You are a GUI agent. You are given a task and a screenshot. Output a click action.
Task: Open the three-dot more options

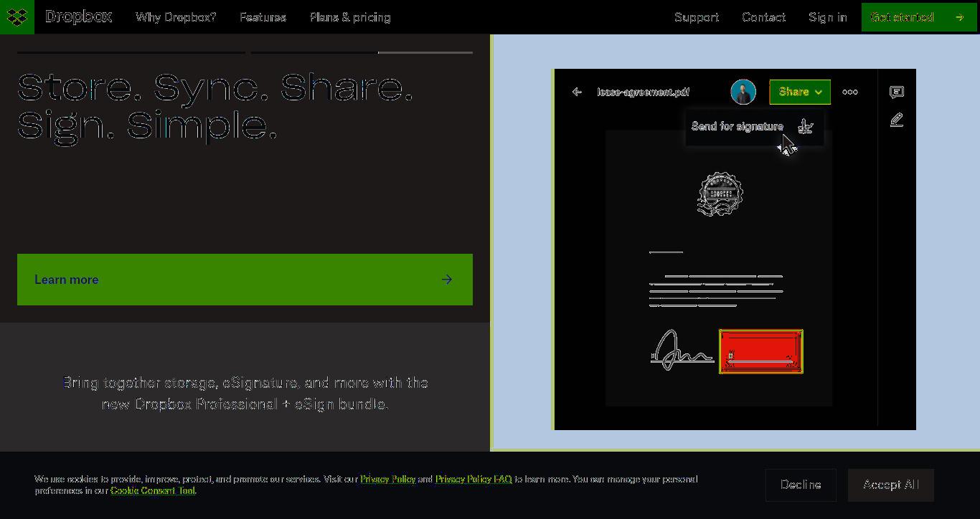click(850, 92)
